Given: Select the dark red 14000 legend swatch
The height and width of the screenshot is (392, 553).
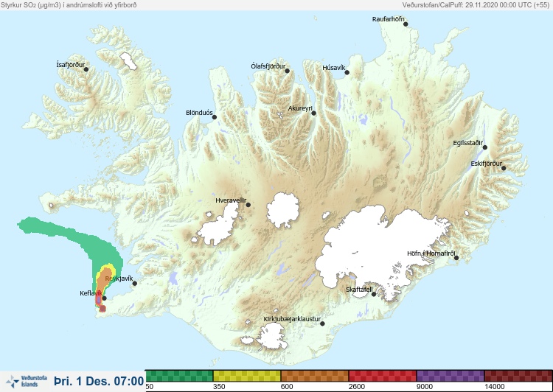Looking at the screenshot, I should pos(518,376).
